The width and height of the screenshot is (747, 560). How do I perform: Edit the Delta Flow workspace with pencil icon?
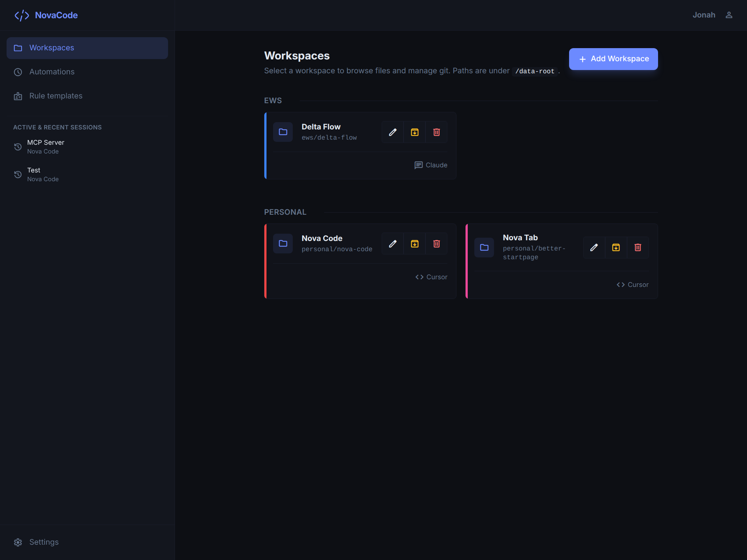pos(393,132)
